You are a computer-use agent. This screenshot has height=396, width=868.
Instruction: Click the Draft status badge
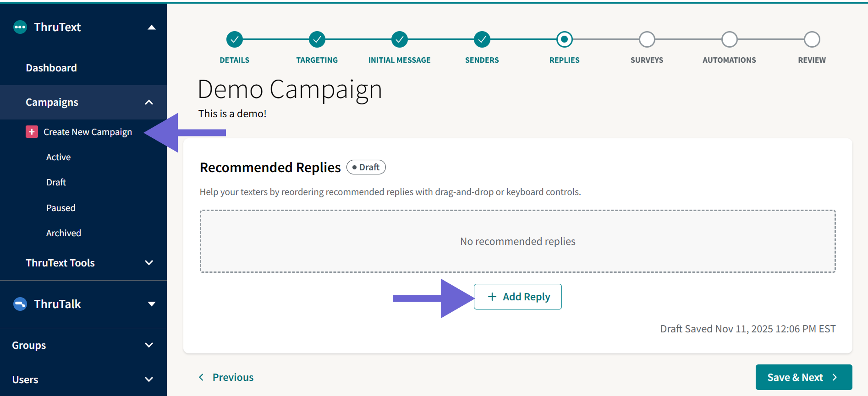pos(366,167)
